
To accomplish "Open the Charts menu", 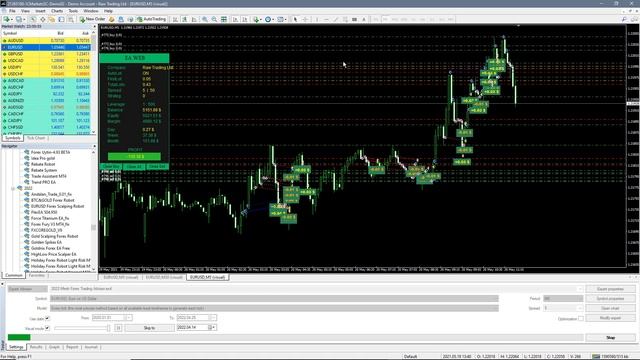I will click(57, 11).
